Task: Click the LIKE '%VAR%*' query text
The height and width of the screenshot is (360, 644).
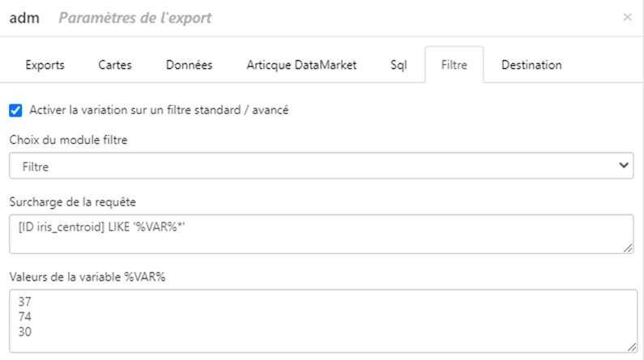Action: [x=147, y=227]
